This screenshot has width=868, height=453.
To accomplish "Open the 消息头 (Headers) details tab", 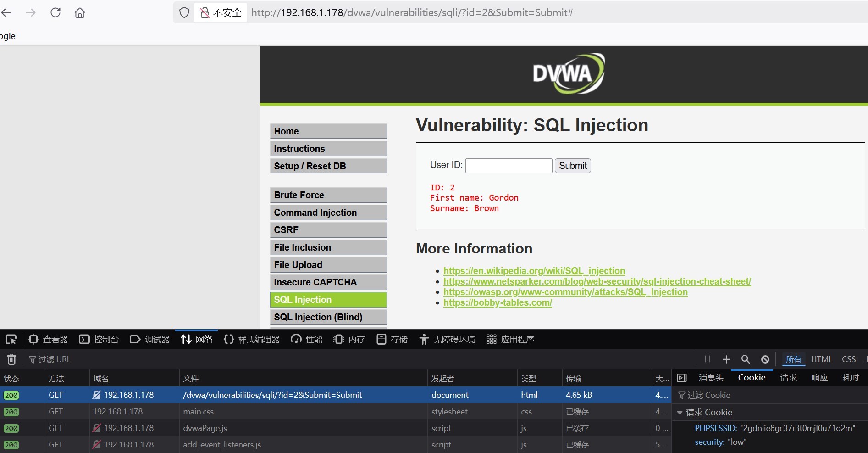I will (711, 378).
